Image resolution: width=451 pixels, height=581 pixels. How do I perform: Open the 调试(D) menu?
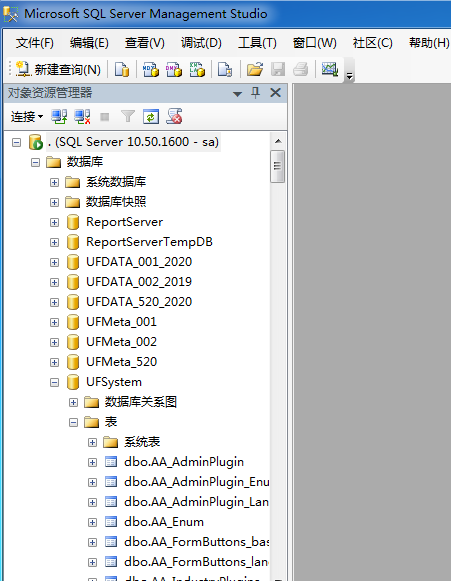[201, 43]
